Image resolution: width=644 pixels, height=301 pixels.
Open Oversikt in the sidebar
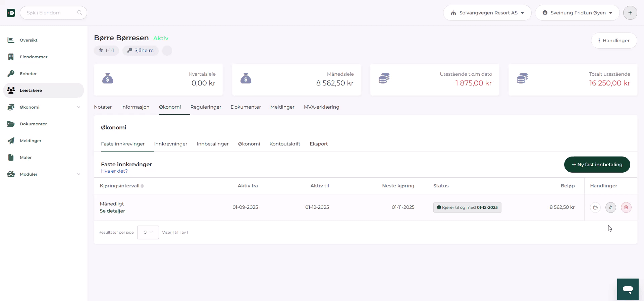click(x=44, y=40)
